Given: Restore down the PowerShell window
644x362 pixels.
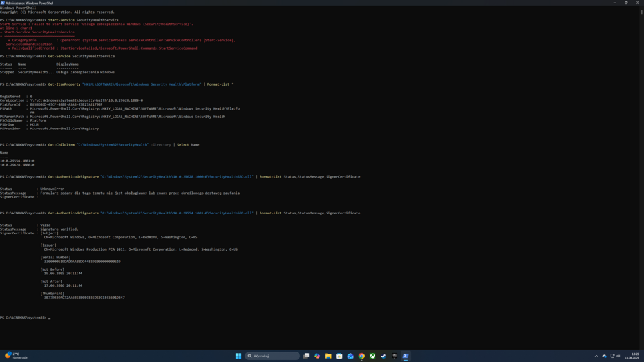Looking at the screenshot, I should coord(626,3).
